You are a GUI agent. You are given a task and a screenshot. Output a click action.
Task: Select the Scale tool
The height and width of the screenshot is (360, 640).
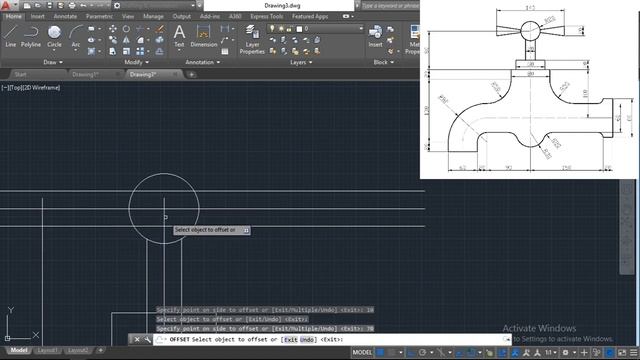pyautogui.click(x=126, y=51)
